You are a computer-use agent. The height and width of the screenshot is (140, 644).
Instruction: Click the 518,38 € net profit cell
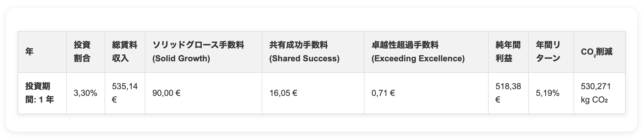click(x=508, y=93)
